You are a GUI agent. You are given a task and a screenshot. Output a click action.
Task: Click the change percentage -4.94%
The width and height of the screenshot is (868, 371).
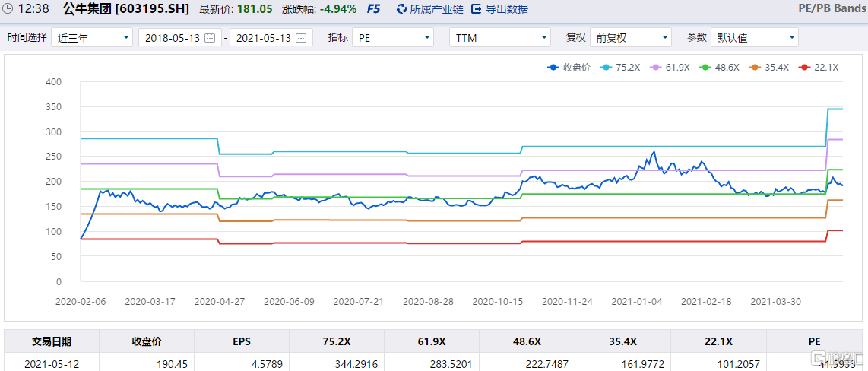337,9
